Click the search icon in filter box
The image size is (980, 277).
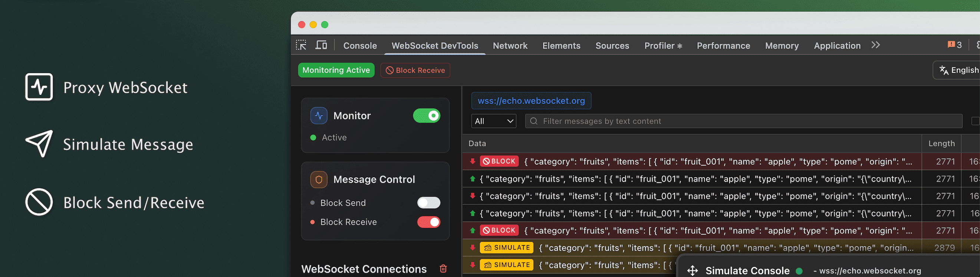(x=534, y=121)
